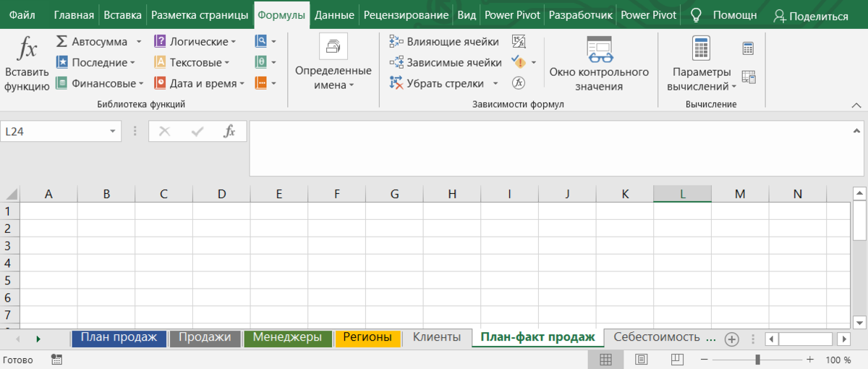Open More Functions orange book icon

[261, 83]
